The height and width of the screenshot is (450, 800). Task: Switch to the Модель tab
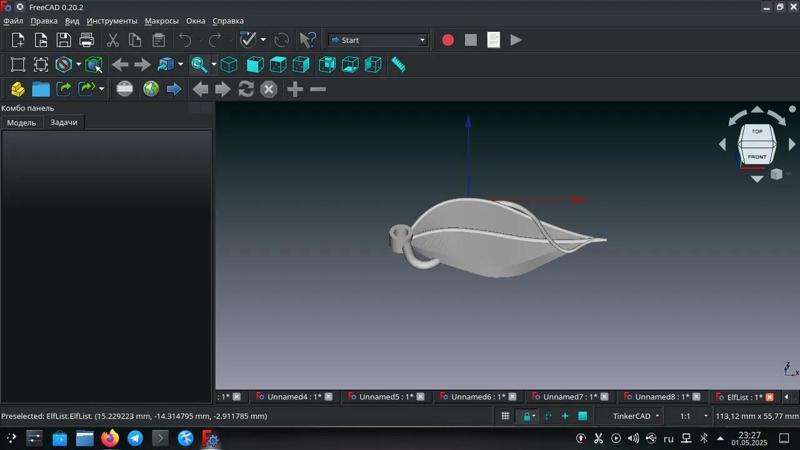tap(21, 122)
